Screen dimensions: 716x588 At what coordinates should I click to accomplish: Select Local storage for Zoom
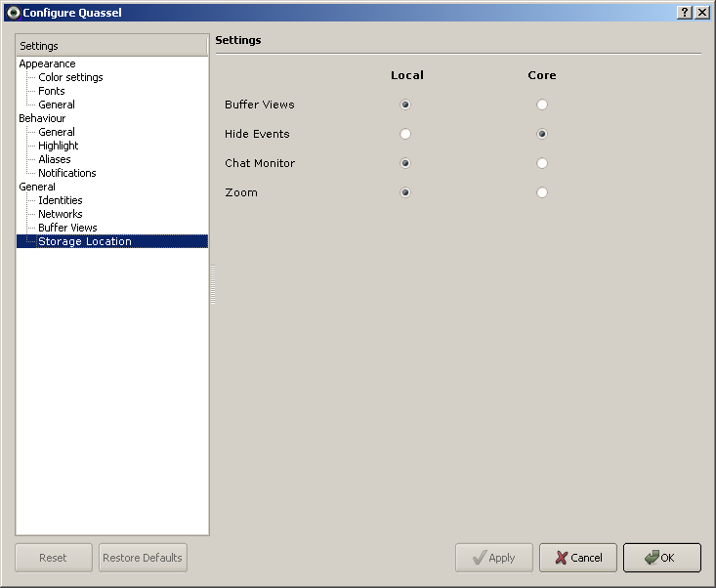405,192
